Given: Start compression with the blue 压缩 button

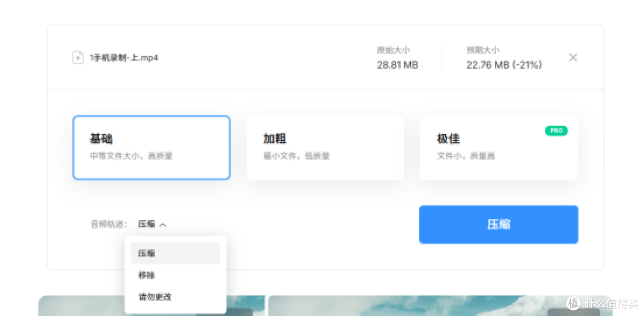Looking at the screenshot, I should pyautogui.click(x=499, y=224).
